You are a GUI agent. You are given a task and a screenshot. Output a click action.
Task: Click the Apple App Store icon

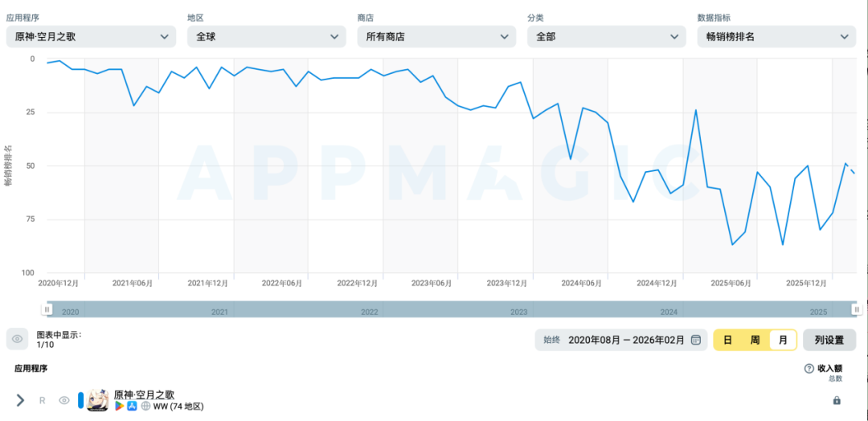pos(132,407)
